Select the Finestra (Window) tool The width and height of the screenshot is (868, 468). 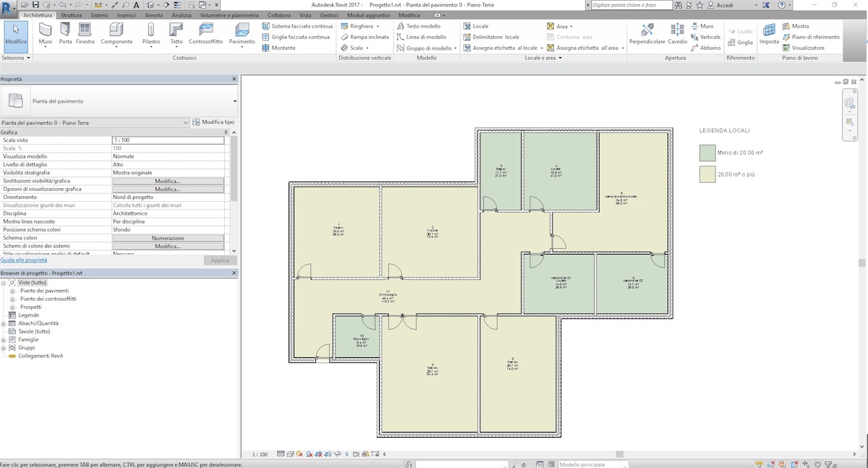[85, 33]
